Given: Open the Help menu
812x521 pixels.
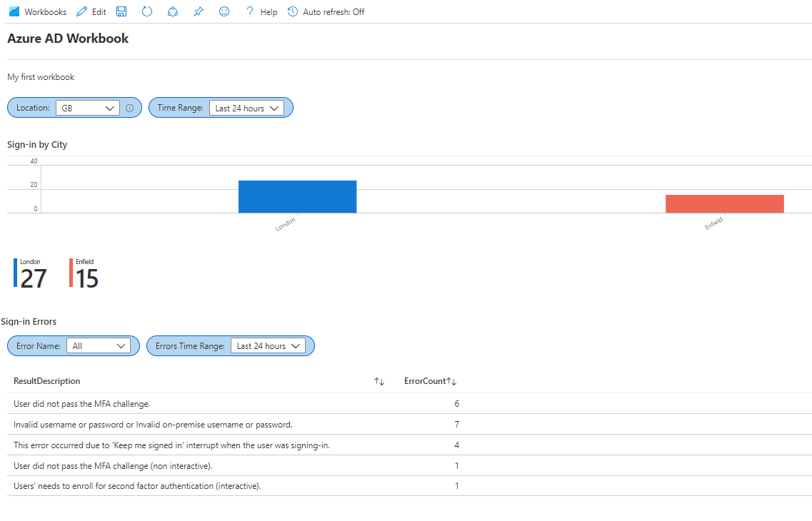Looking at the screenshot, I should click(261, 11).
